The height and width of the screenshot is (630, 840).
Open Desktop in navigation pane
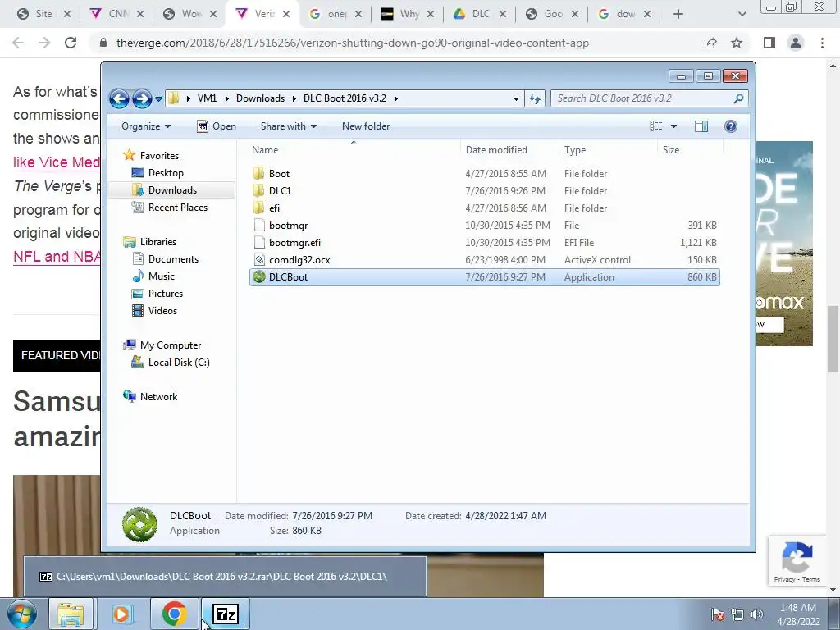pos(166,173)
